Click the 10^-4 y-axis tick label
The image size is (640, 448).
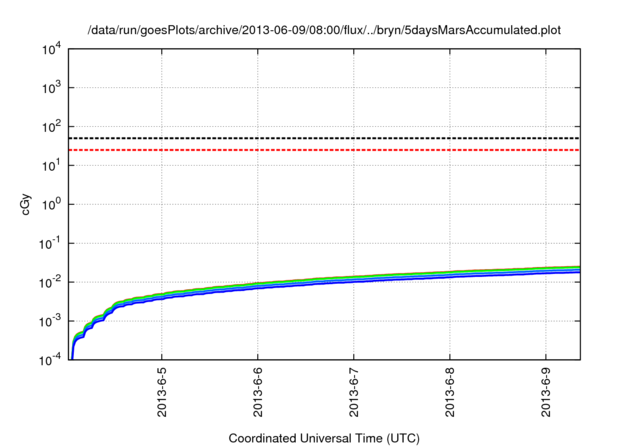point(51,360)
